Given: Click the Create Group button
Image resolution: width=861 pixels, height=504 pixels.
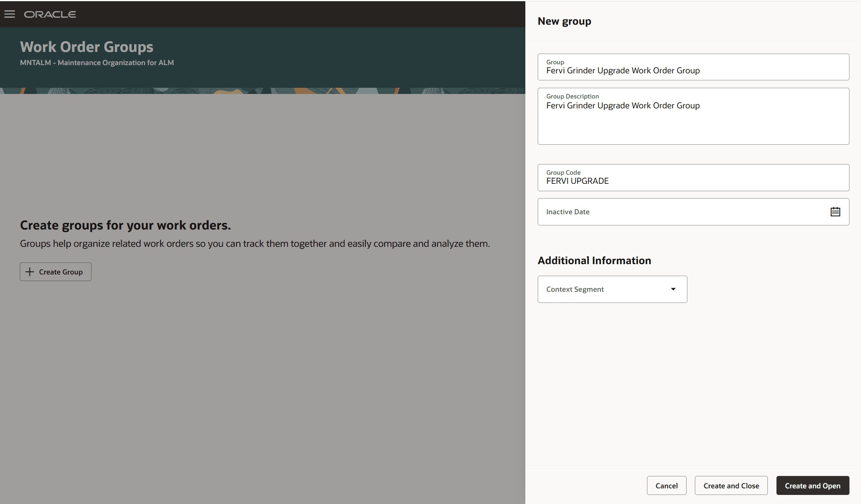Looking at the screenshot, I should pyautogui.click(x=55, y=272).
